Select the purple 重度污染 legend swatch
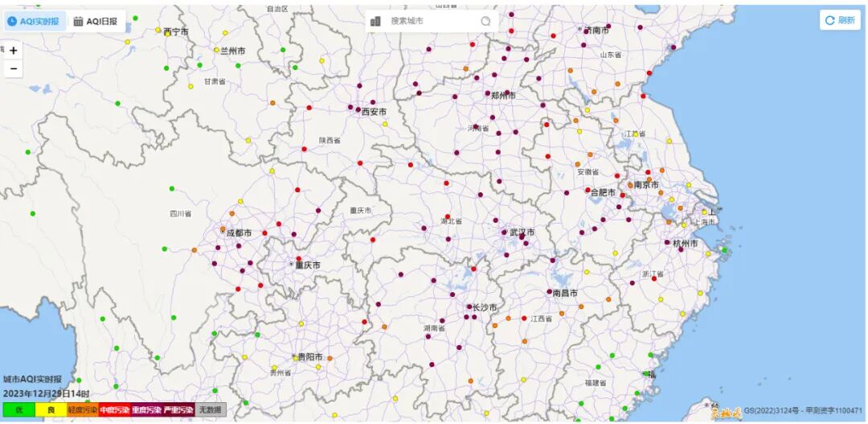Viewport: 868px width, 424px height. pyautogui.click(x=147, y=410)
